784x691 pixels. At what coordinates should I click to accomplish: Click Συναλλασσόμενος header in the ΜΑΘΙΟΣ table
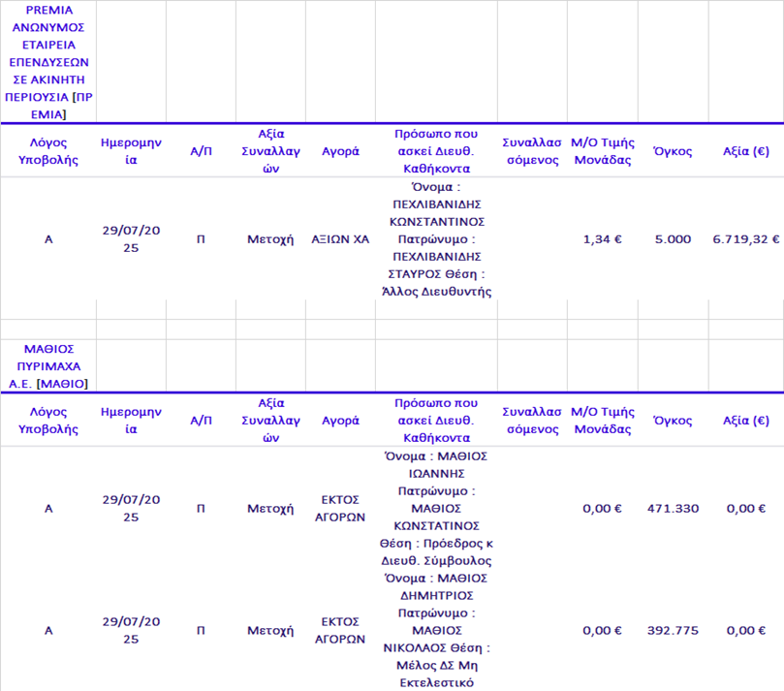tap(532, 421)
